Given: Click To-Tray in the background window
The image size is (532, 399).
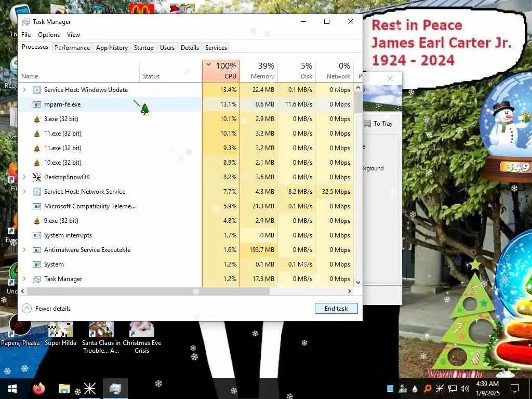Looking at the screenshot, I should tap(379, 124).
